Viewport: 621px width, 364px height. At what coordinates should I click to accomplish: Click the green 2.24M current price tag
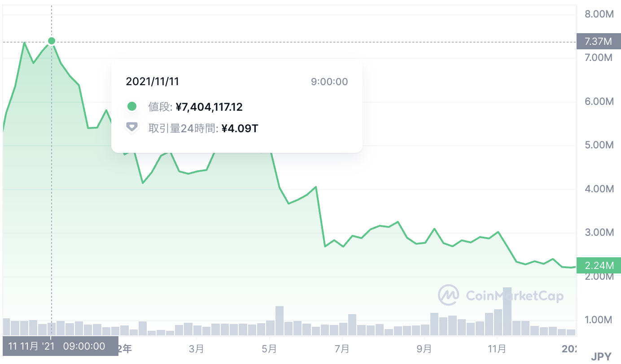[598, 265]
